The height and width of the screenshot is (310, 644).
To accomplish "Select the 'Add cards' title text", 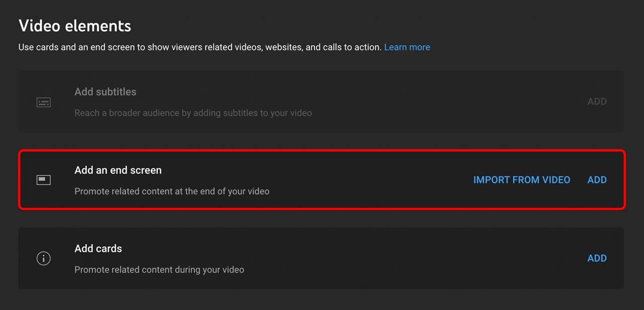I will pos(98,249).
